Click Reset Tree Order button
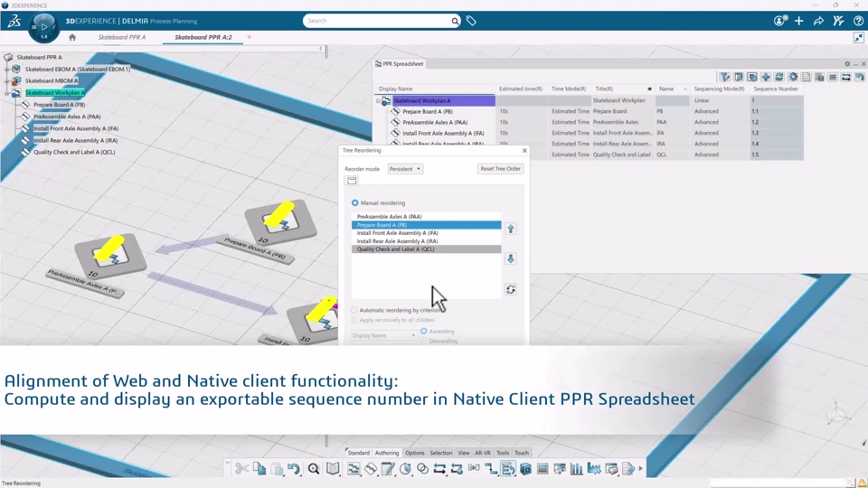 coord(500,169)
